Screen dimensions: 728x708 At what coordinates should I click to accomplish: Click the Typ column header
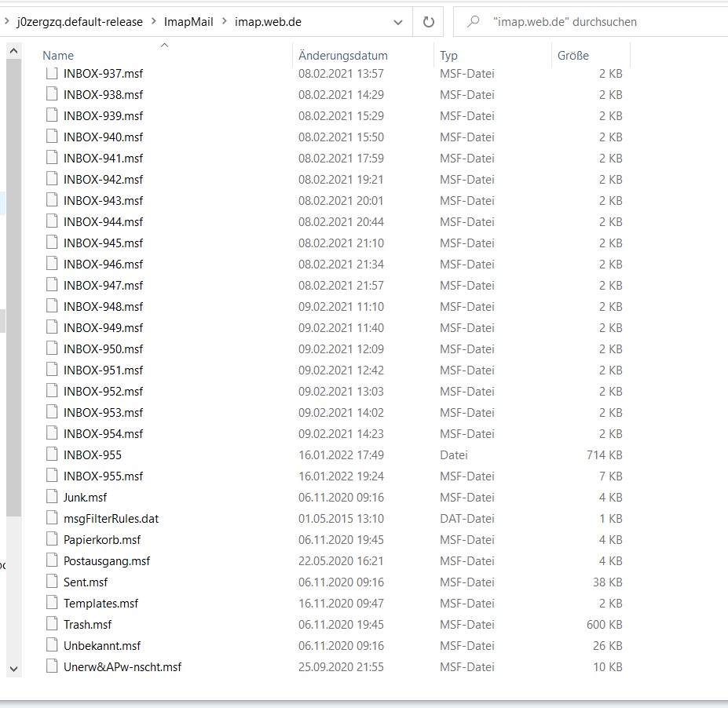pos(449,56)
